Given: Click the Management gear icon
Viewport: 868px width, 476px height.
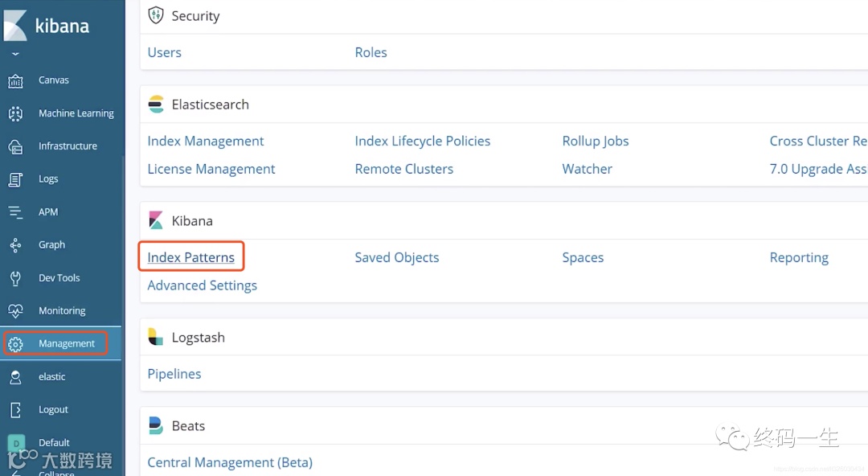Looking at the screenshot, I should [15, 344].
